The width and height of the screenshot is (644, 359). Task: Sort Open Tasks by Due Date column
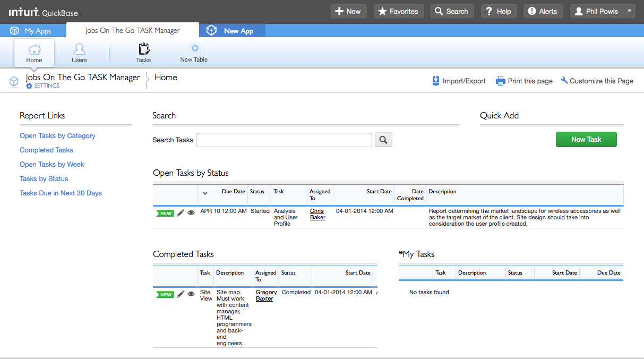point(234,192)
